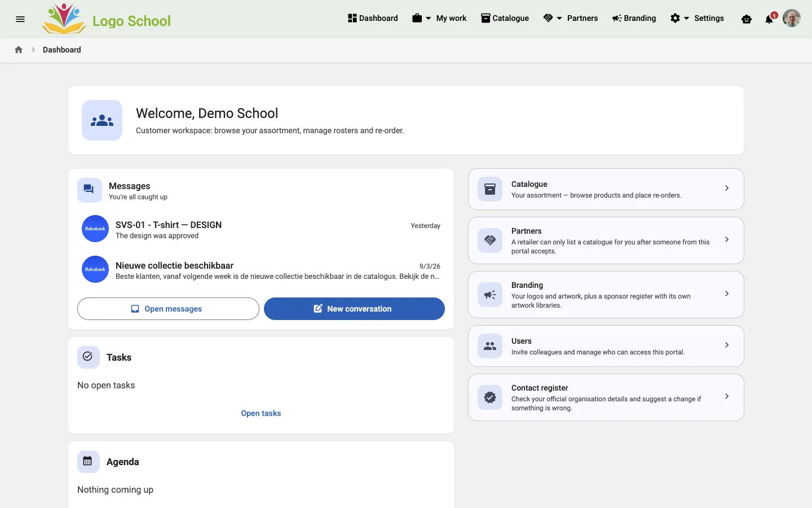Click the home breadcrumb icon
Viewport: 812px width, 508px height.
click(x=19, y=50)
